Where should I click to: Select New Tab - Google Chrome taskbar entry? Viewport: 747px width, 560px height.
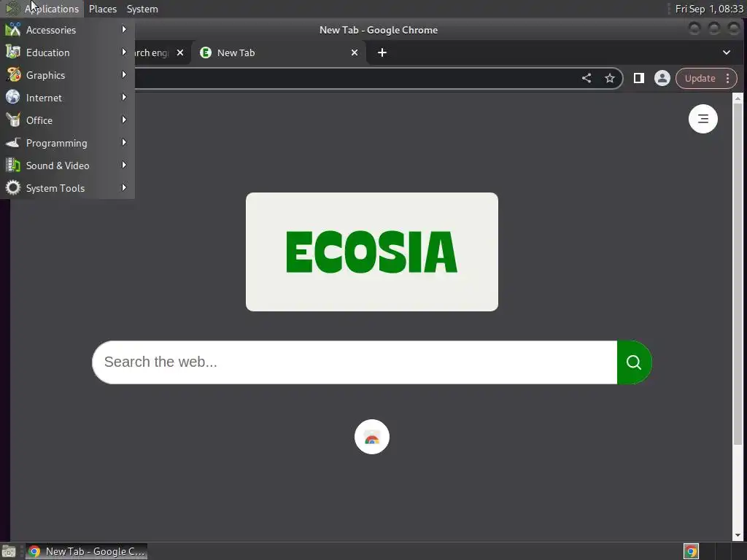pos(86,551)
